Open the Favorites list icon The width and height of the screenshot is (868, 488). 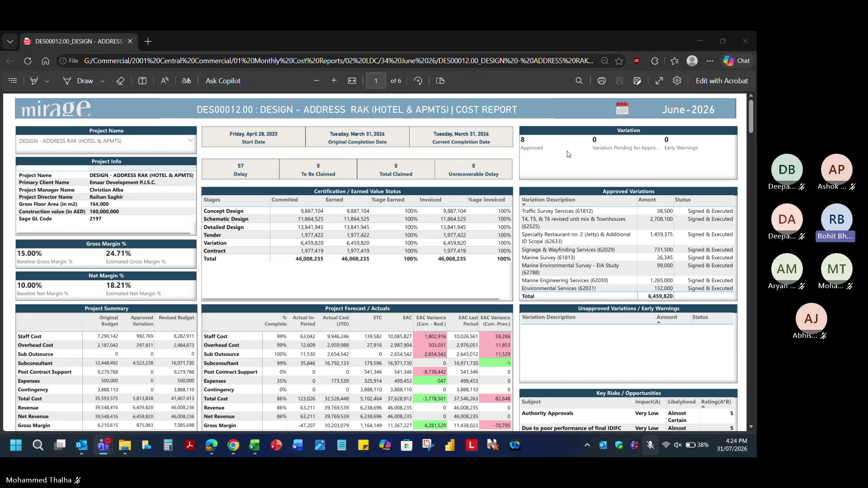click(x=675, y=61)
